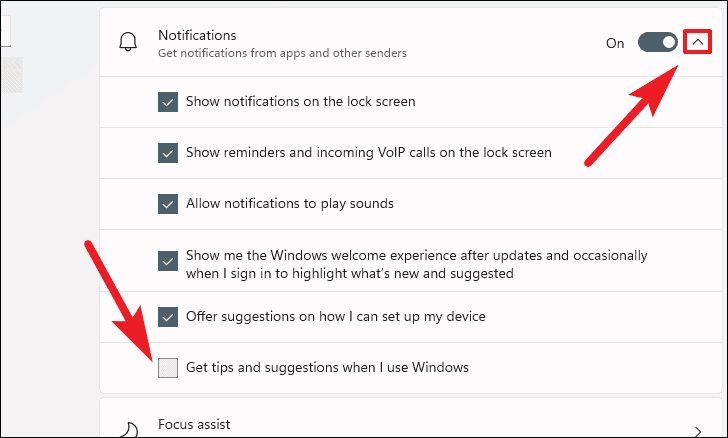Image resolution: width=728 pixels, height=438 pixels.
Task: Click the 'Offer suggestions on how I can set up my device' text
Action: click(x=336, y=316)
